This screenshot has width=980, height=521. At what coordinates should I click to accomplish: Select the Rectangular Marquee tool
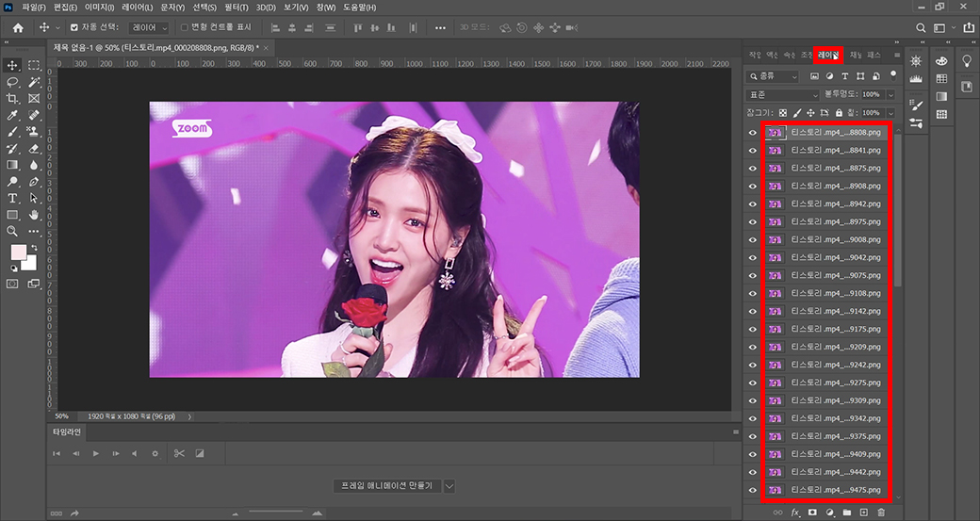[x=34, y=65]
